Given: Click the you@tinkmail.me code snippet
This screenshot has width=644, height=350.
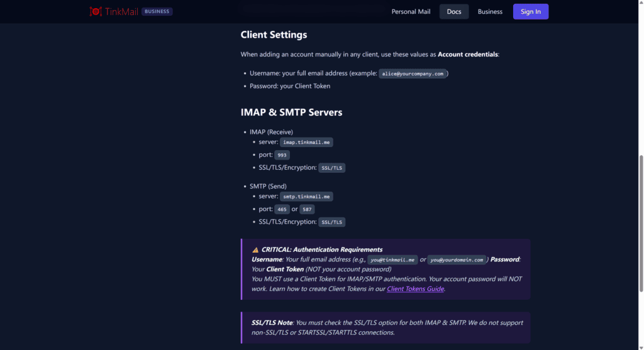Looking at the screenshot, I should click(392, 260).
